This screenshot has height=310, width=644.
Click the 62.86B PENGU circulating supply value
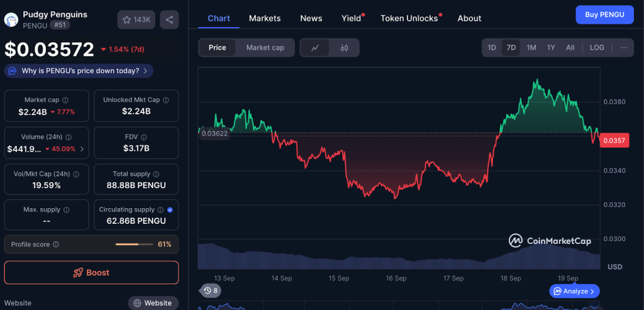click(136, 221)
